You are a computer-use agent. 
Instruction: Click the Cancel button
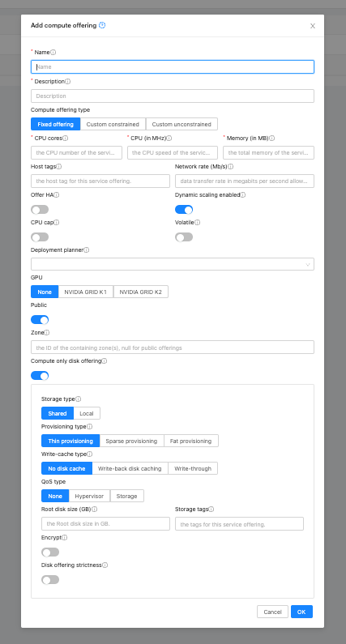[x=272, y=612]
